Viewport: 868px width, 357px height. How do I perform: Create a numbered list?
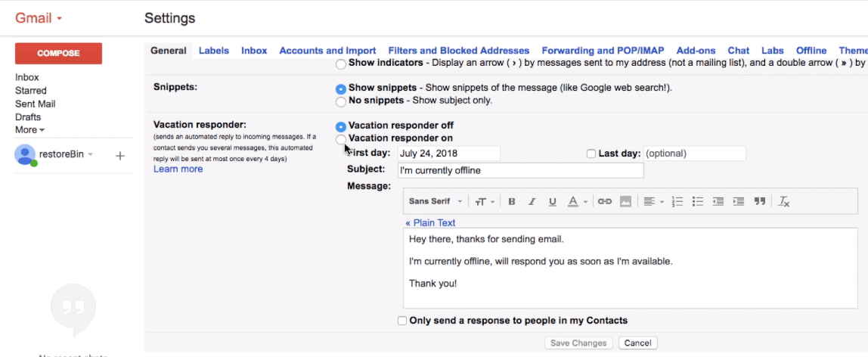[677, 201]
